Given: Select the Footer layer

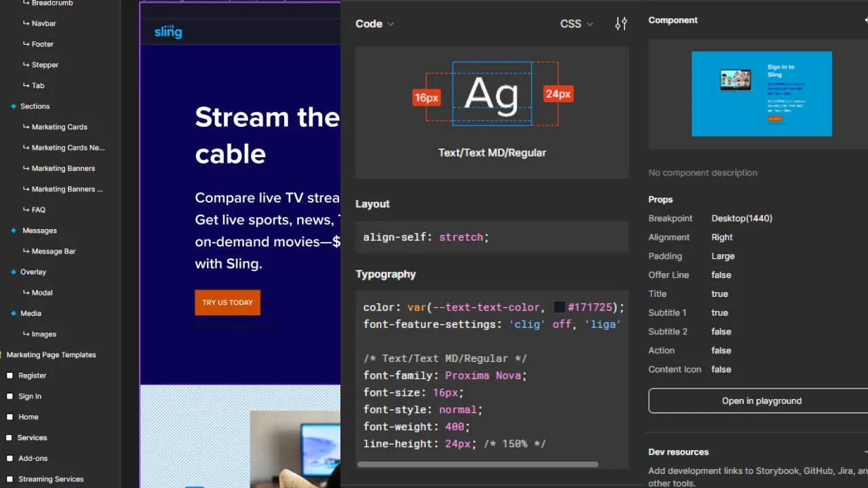Looking at the screenshot, I should pos(43,44).
